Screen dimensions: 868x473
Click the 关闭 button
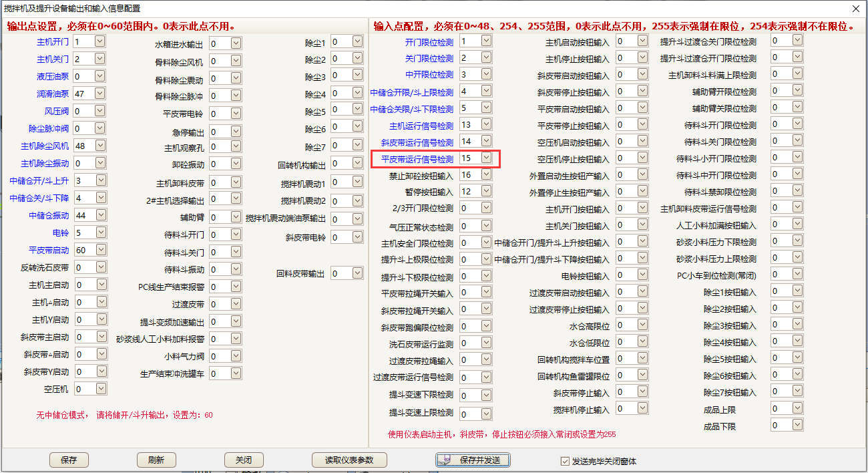[x=244, y=460]
